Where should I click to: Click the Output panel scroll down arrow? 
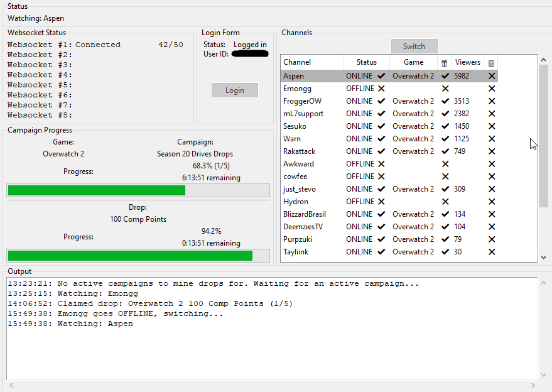544,375
